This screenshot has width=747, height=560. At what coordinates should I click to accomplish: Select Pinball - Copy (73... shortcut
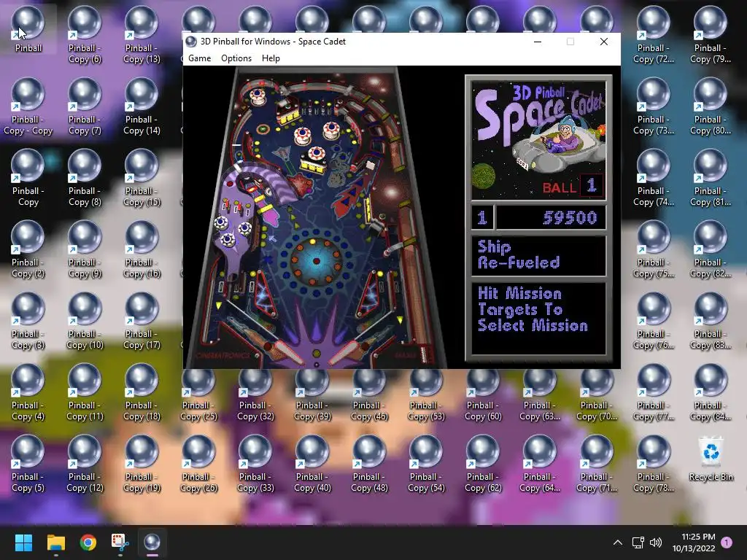coord(654,106)
